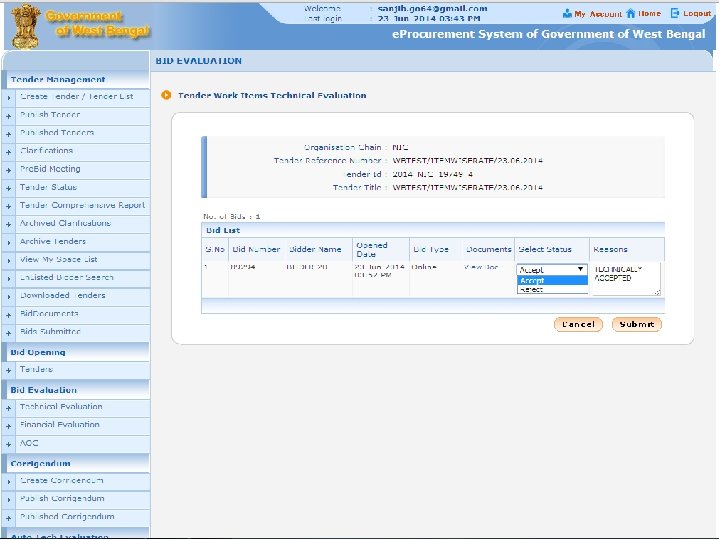Image resolution: width=720 pixels, height=540 pixels.
Task: Open Bids Submitted menu item
Action: (50, 332)
